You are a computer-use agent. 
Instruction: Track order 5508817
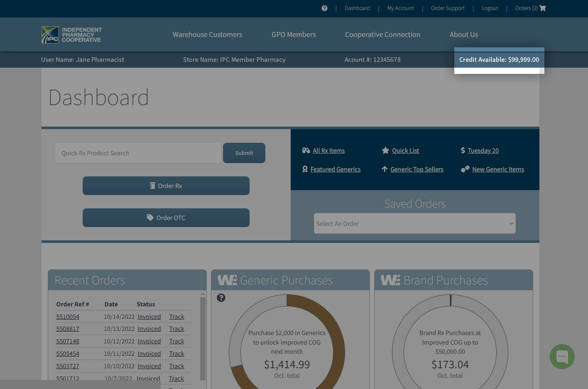click(x=177, y=329)
